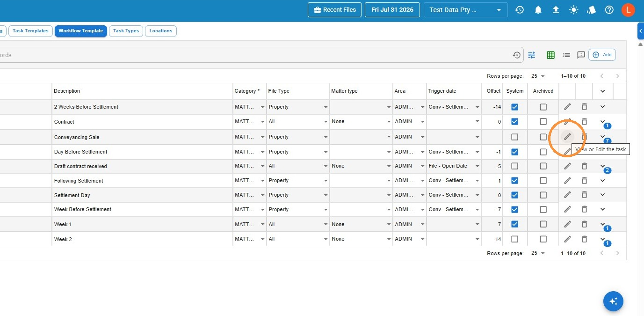Click the Fri Jul 31 2026 date button
644x316 pixels.
click(x=392, y=10)
